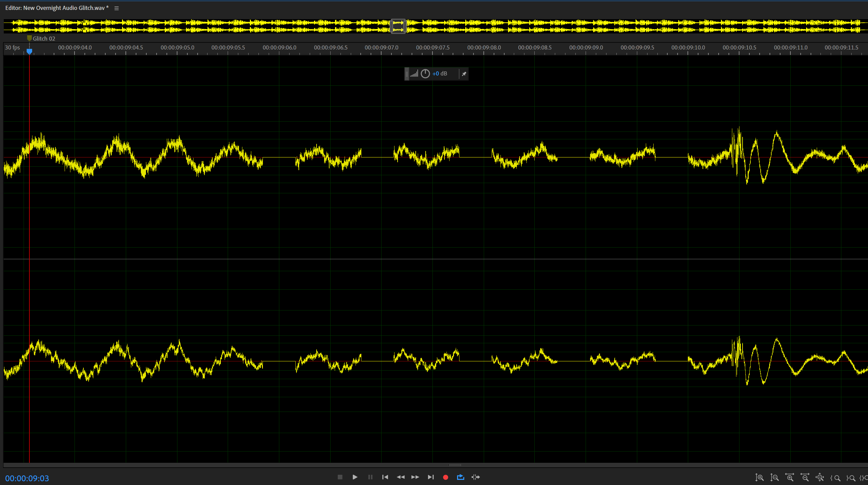Zoom in amplitude
Screen dimensions: 868x485
pos(759,478)
